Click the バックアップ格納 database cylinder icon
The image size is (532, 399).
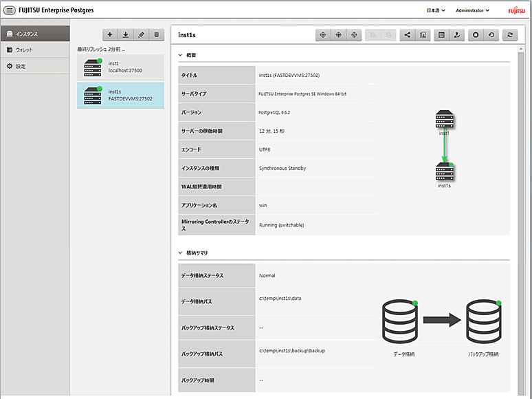point(483,321)
